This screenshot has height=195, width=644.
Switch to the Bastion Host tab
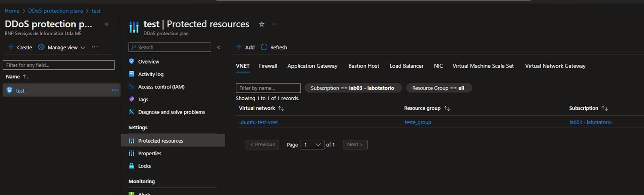(x=364, y=66)
